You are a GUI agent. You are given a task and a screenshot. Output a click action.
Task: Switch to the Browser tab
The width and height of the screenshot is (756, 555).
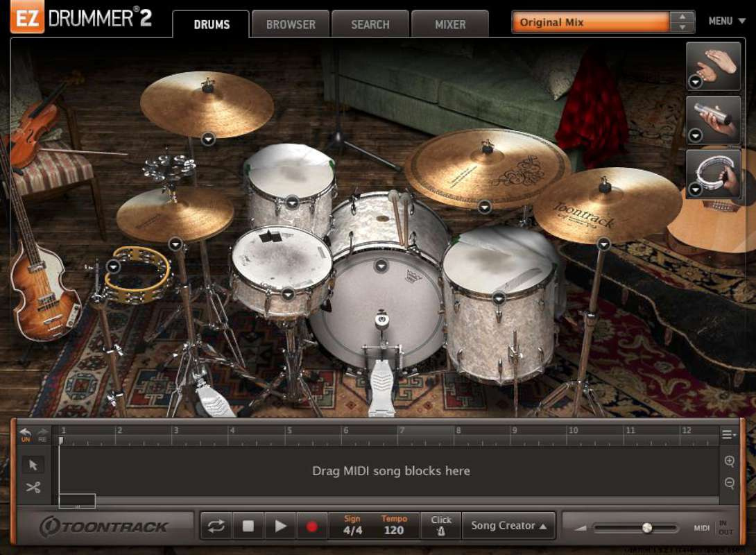click(290, 24)
